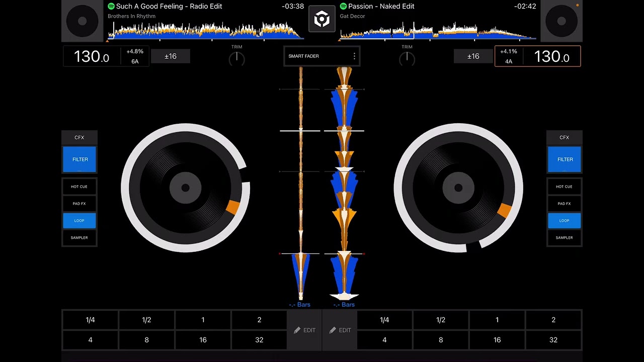
Task: Set left deck 8 beat loop
Action: [x=146, y=340]
